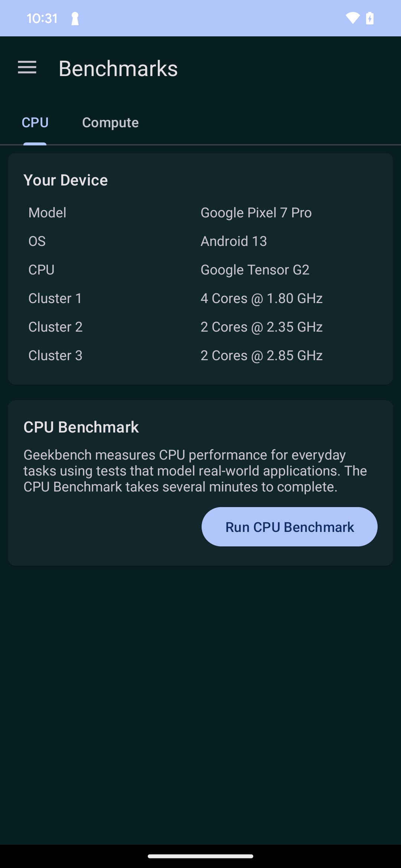This screenshot has height=868, width=401.
Task: Select the Google Pixel 7 Pro model entry
Action: point(256,212)
